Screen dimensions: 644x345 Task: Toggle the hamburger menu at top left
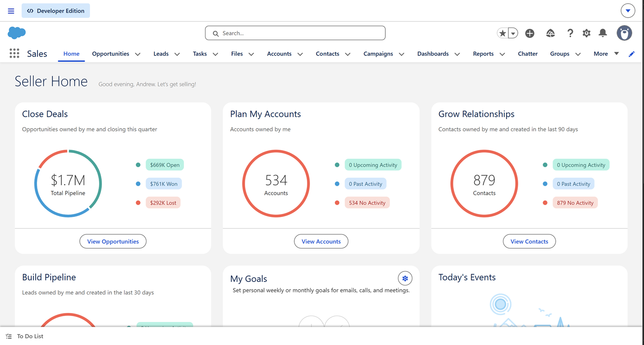[x=11, y=11]
